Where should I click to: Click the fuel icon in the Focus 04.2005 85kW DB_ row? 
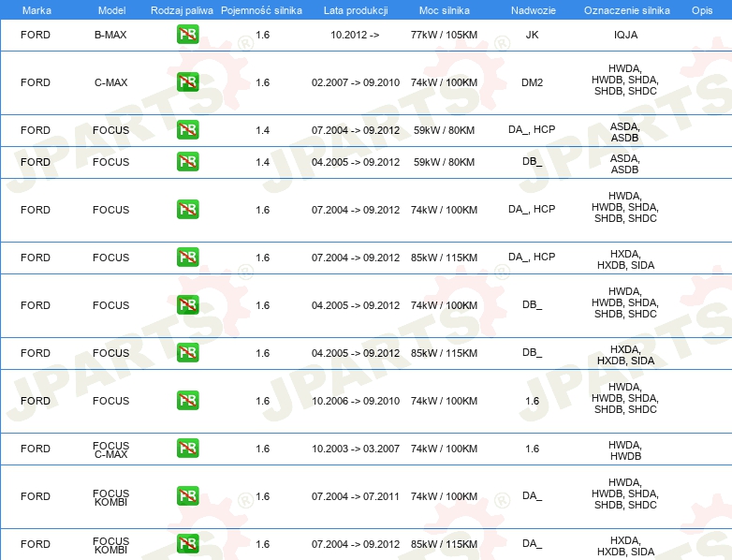(187, 353)
